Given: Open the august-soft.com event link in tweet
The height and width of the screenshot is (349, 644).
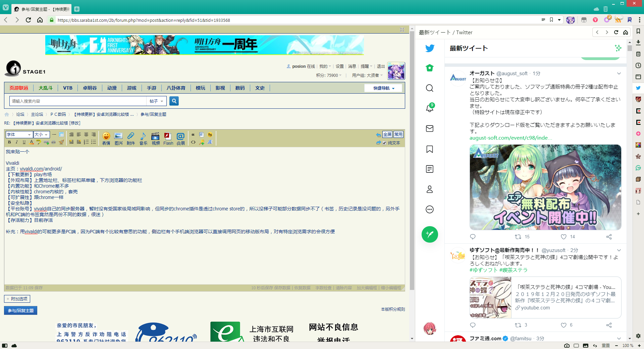Looking at the screenshot, I should coord(511,138).
